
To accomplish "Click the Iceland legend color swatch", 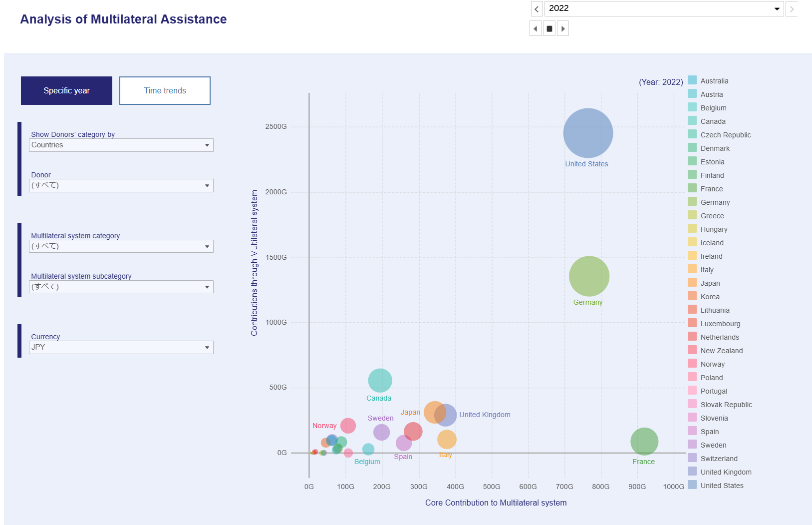I will 692,242.
